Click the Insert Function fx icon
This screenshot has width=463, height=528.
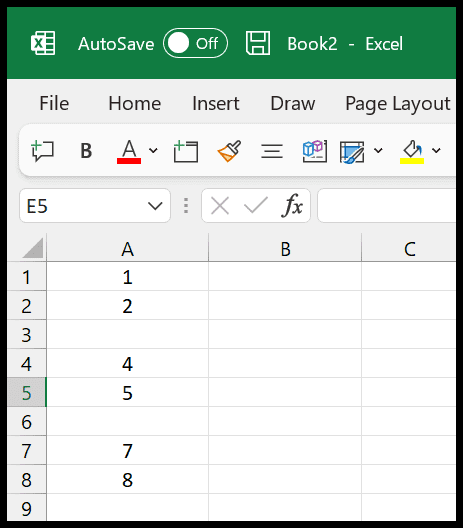click(x=292, y=205)
